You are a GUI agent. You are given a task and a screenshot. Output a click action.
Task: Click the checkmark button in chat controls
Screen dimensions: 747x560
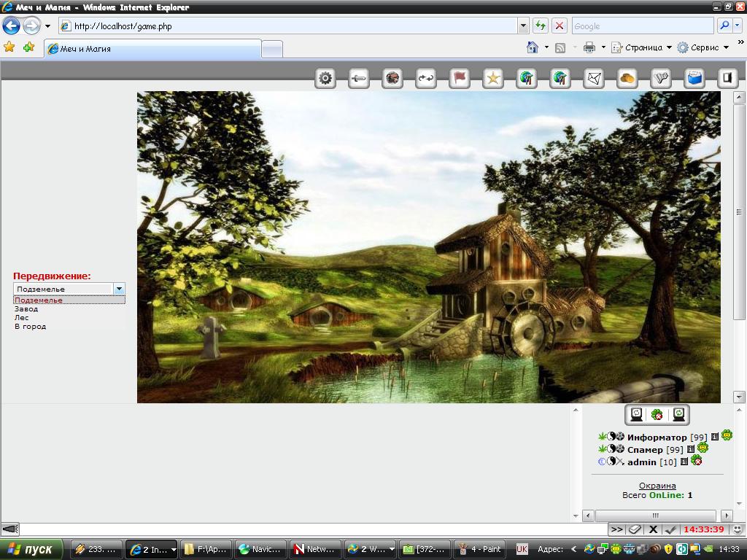pos(671,529)
